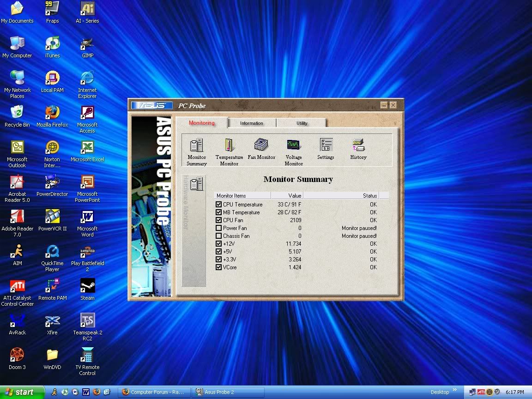This screenshot has width=532, height=399.
Task: Select the Mozilla Firefox desktop icon
Action: 52,116
